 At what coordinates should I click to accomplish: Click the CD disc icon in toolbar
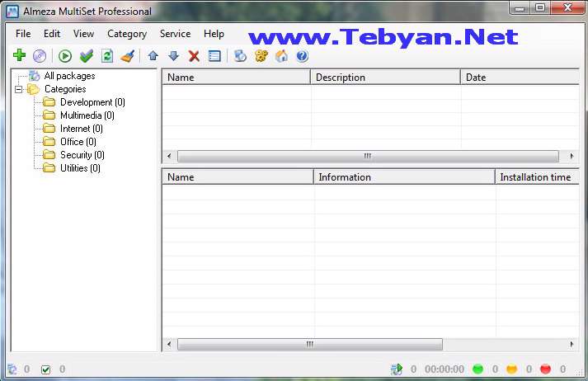(40, 56)
